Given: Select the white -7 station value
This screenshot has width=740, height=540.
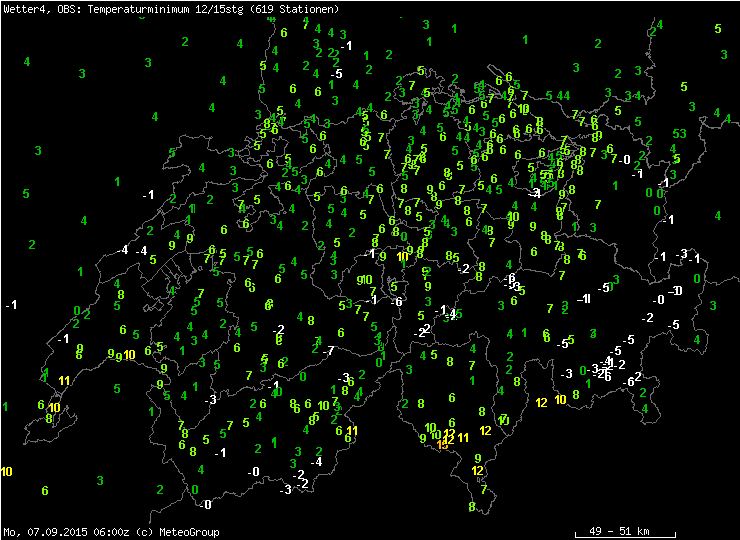Looking at the screenshot, I should click(328, 351).
